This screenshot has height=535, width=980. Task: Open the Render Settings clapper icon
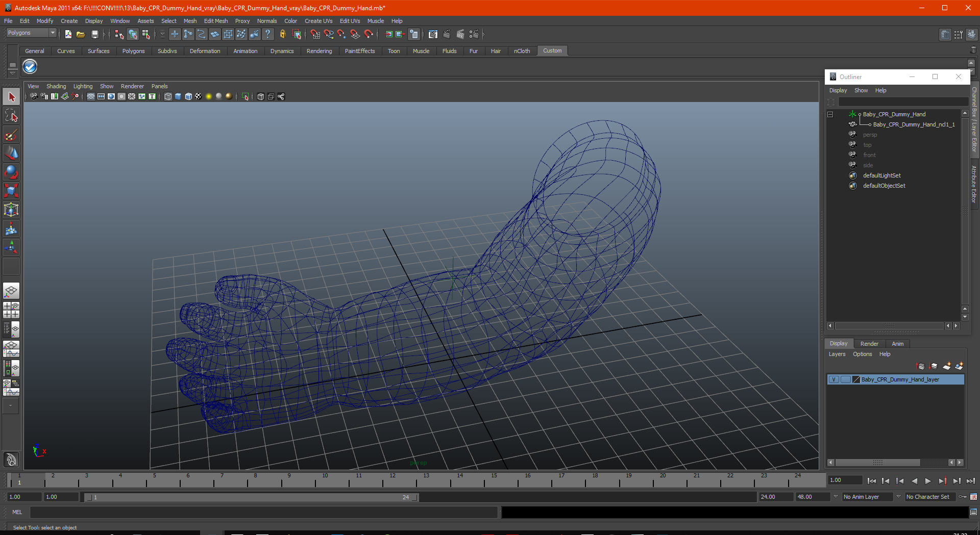474,34
